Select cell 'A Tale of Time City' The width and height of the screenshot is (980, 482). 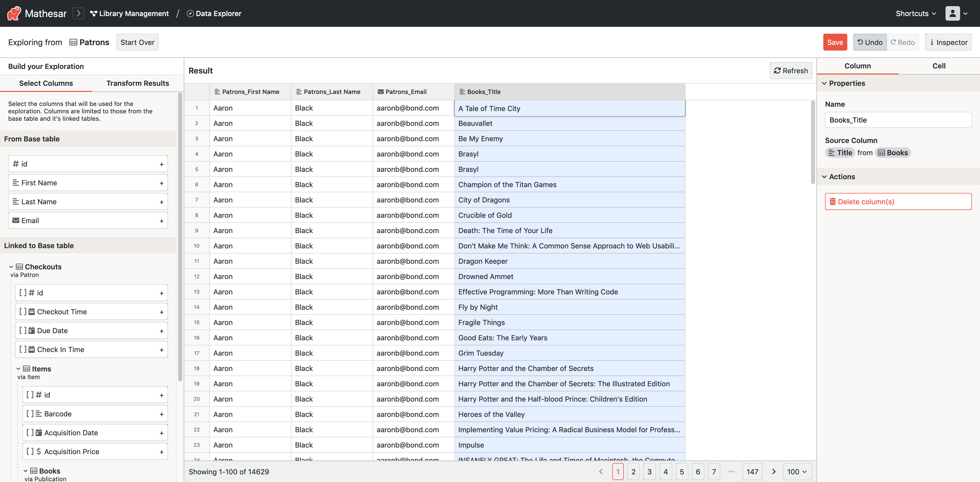[570, 109]
